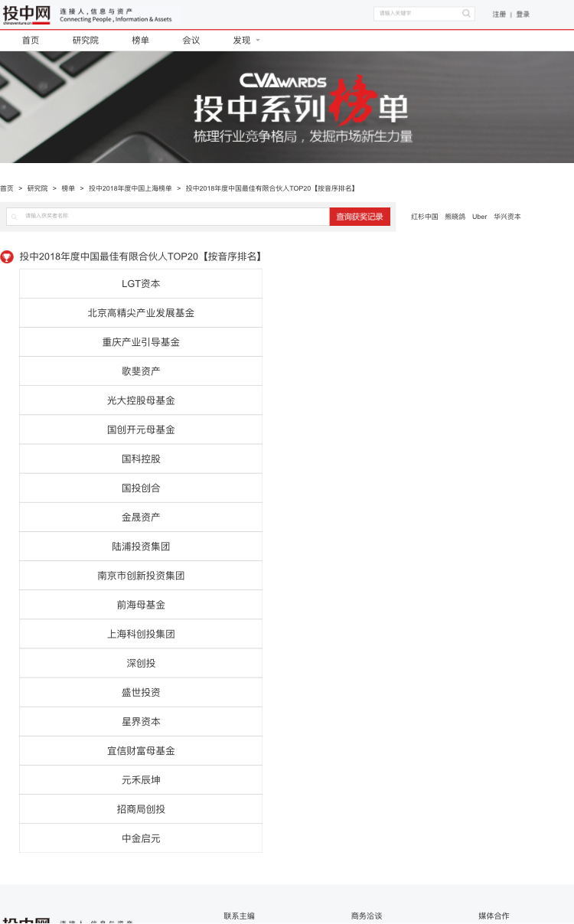Open the 研究院 nav menu item
The image size is (574, 924).
86,41
